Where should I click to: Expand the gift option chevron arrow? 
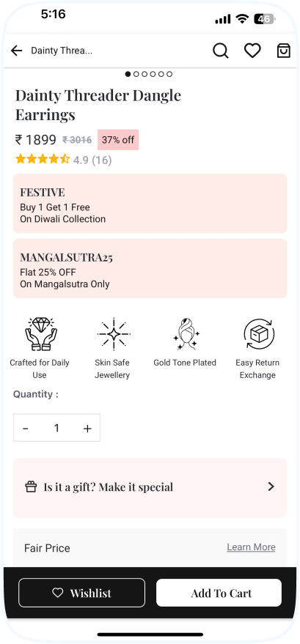[x=271, y=486]
